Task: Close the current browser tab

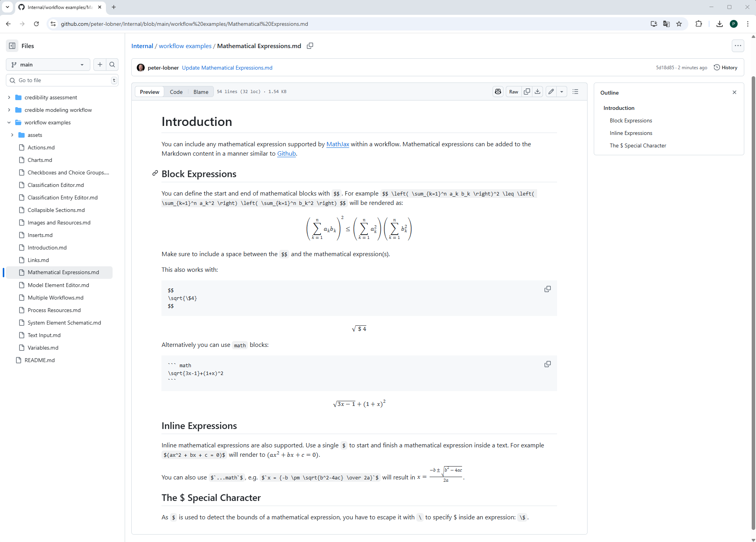Action: [x=100, y=7]
